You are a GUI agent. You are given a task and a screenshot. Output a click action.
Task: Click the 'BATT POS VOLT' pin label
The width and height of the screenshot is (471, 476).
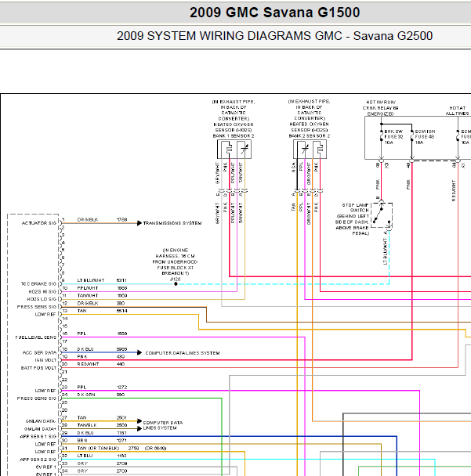(x=38, y=368)
